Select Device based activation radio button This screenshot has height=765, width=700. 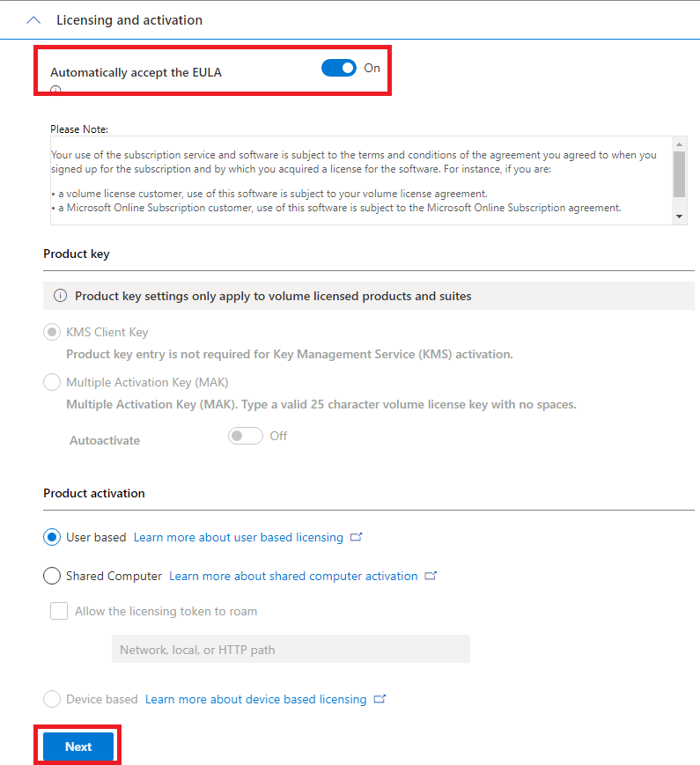(x=52, y=699)
